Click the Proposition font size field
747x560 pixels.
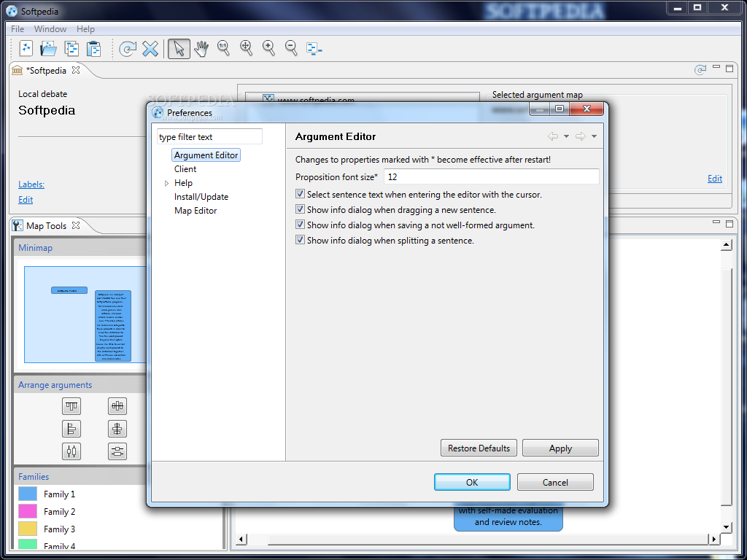491,176
